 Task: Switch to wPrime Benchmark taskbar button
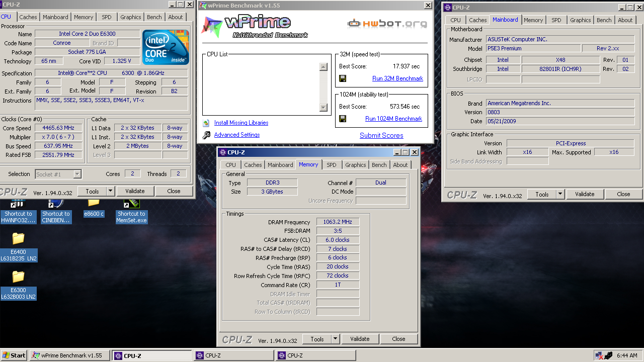click(70, 355)
